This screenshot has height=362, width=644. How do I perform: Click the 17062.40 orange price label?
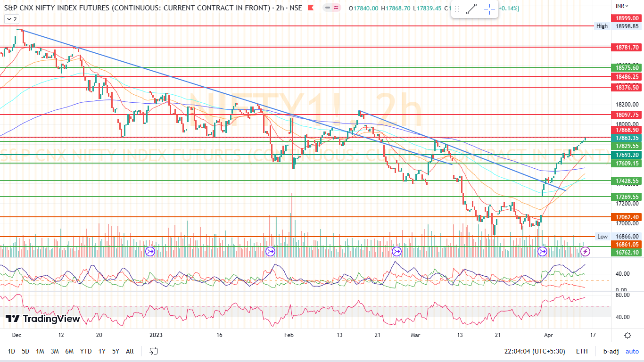click(x=627, y=217)
